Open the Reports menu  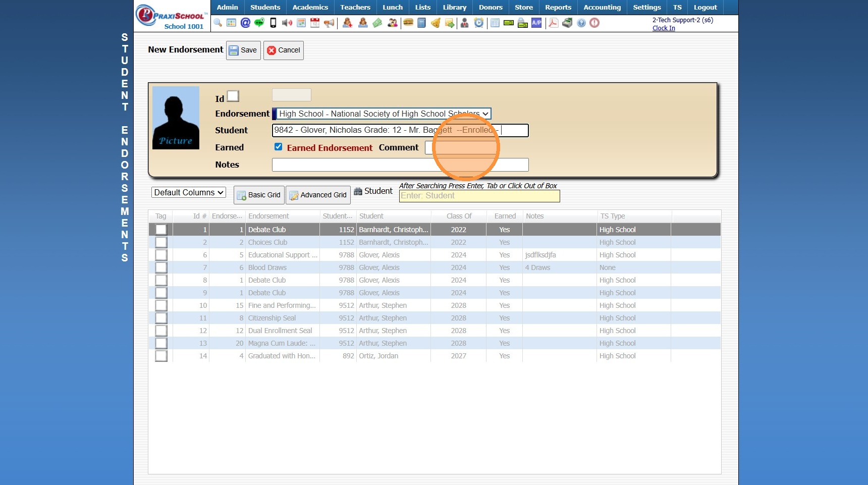[558, 7]
